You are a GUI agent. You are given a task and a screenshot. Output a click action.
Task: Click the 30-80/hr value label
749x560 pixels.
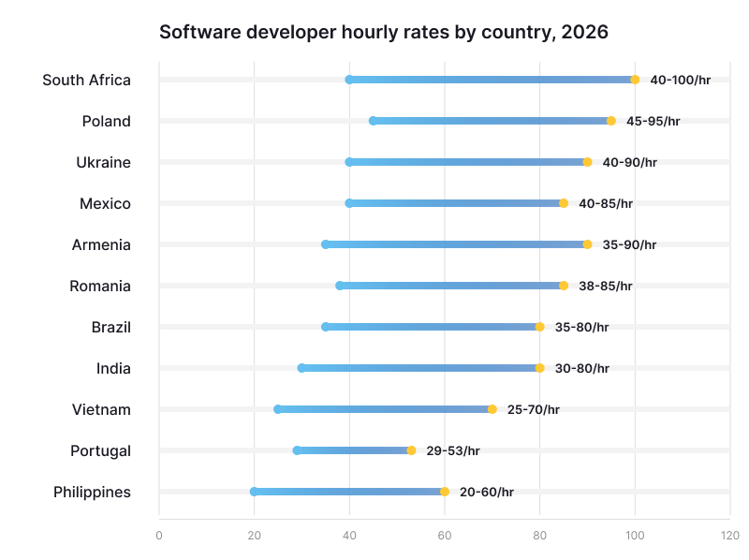(581, 368)
